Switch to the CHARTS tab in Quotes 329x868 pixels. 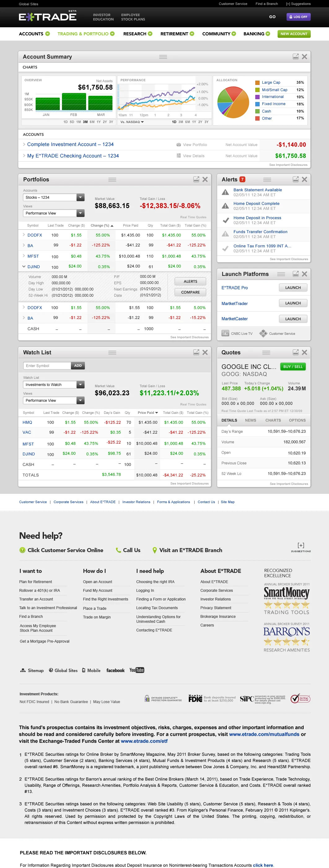[273, 420]
